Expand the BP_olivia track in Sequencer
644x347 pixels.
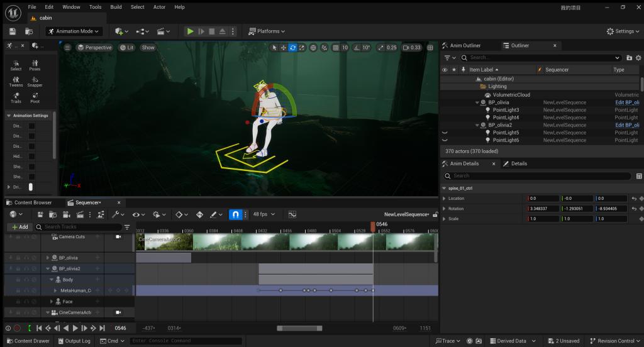(x=48, y=258)
